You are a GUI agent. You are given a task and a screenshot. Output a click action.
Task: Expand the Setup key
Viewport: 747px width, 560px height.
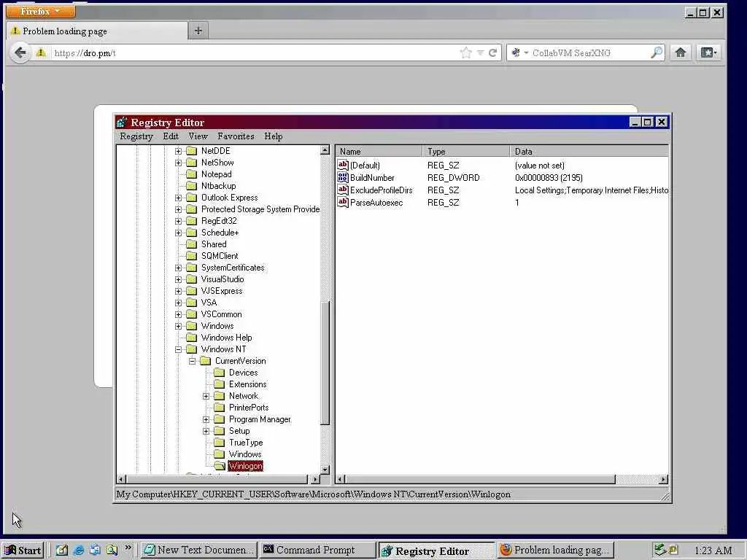click(x=206, y=431)
